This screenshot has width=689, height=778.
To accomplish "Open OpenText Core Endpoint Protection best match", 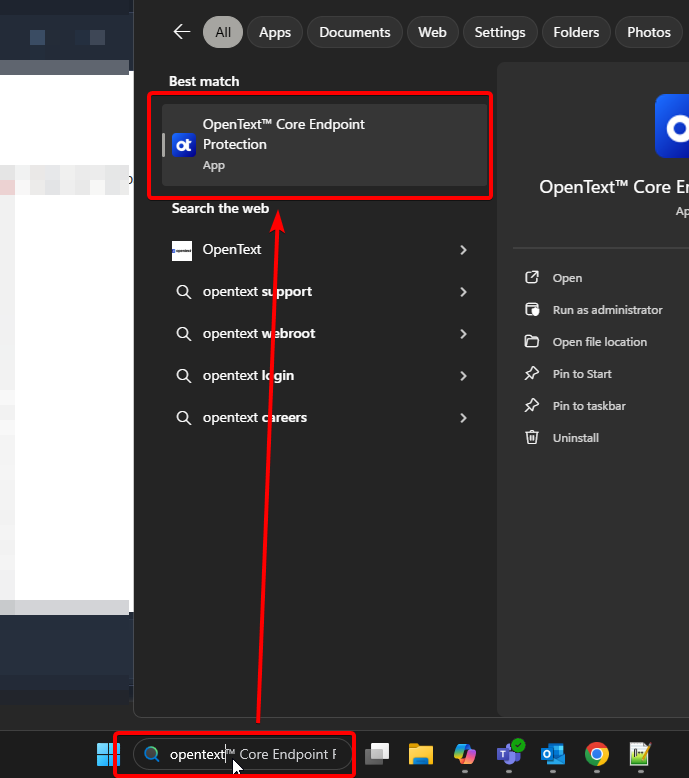I will [x=324, y=145].
